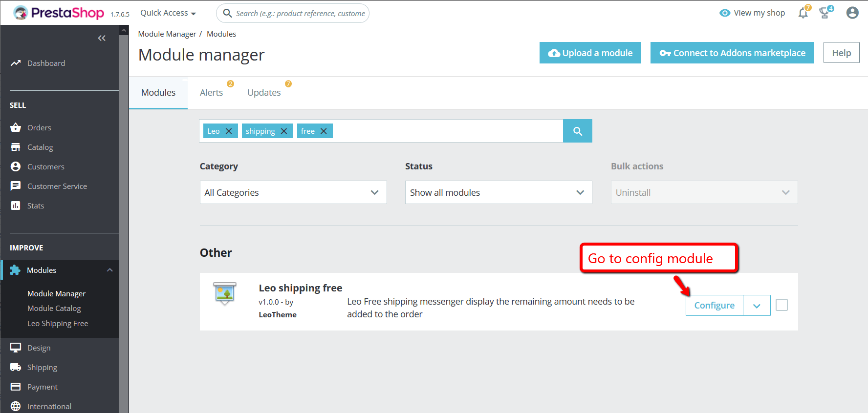
Task: Click the Stats chart icon
Action: pyautogui.click(x=16, y=206)
